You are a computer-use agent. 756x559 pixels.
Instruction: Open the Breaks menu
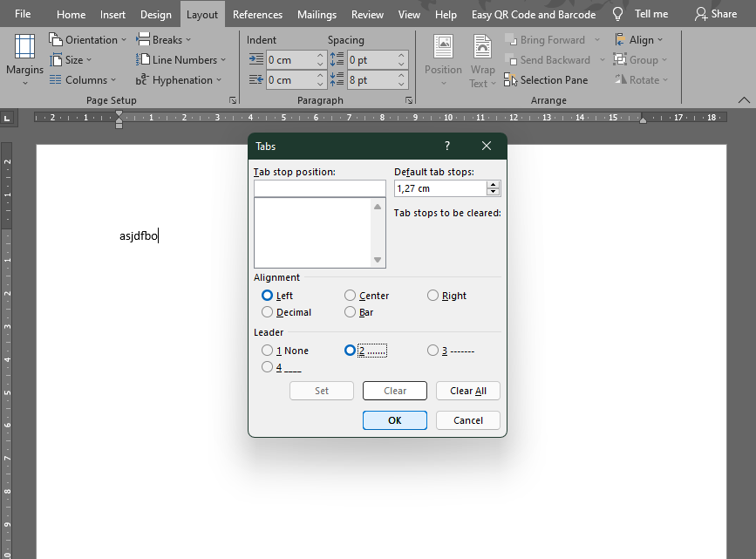[163, 40]
